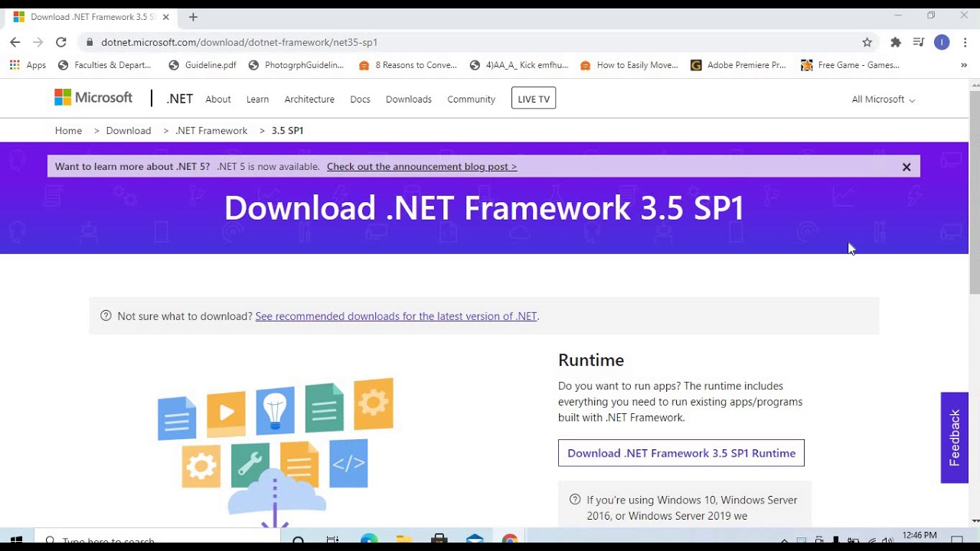Go back with the browser back arrow
This screenshot has width=980, height=551.
tap(15, 42)
